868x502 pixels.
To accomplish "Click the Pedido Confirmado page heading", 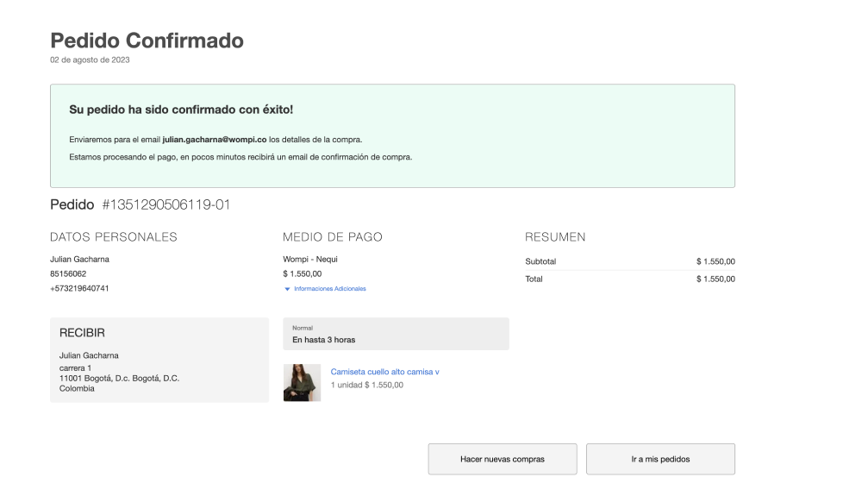I will tap(147, 41).
